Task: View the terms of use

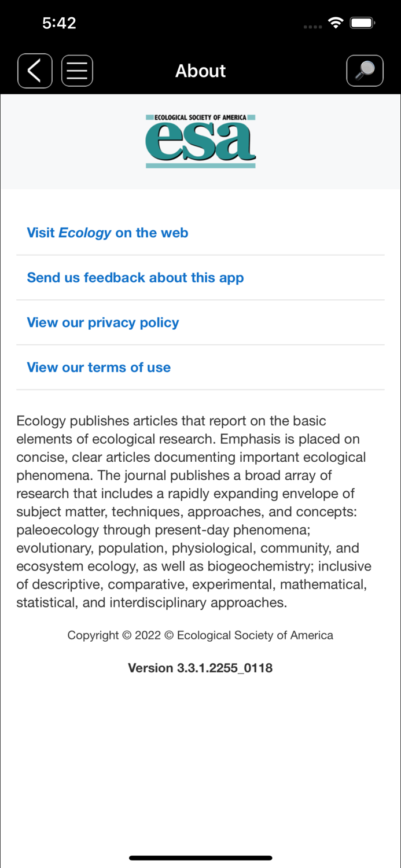Action: point(98,367)
